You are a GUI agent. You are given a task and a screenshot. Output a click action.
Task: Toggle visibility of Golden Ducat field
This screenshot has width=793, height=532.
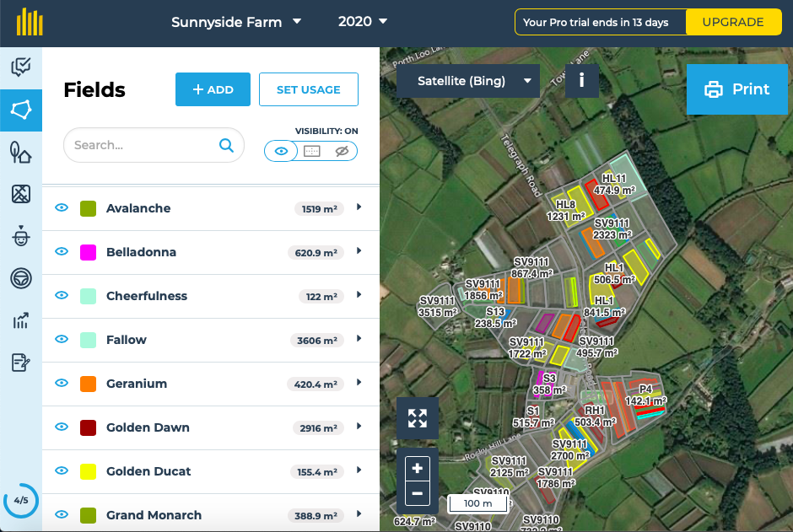62,470
